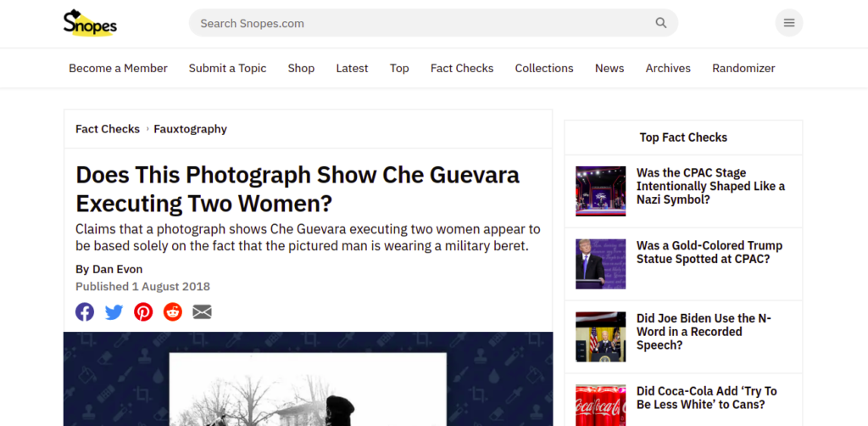Open Submit a Topic
The height and width of the screenshot is (426, 868).
pos(227,68)
